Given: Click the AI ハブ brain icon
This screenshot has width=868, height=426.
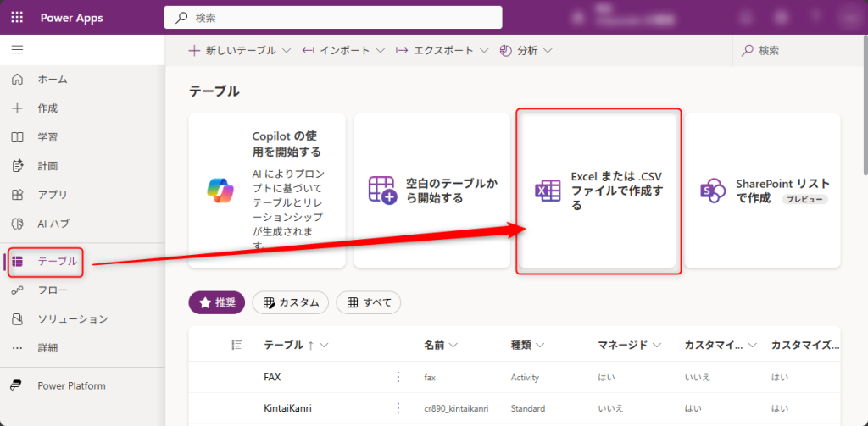Looking at the screenshot, I should [x=17, y=224].
